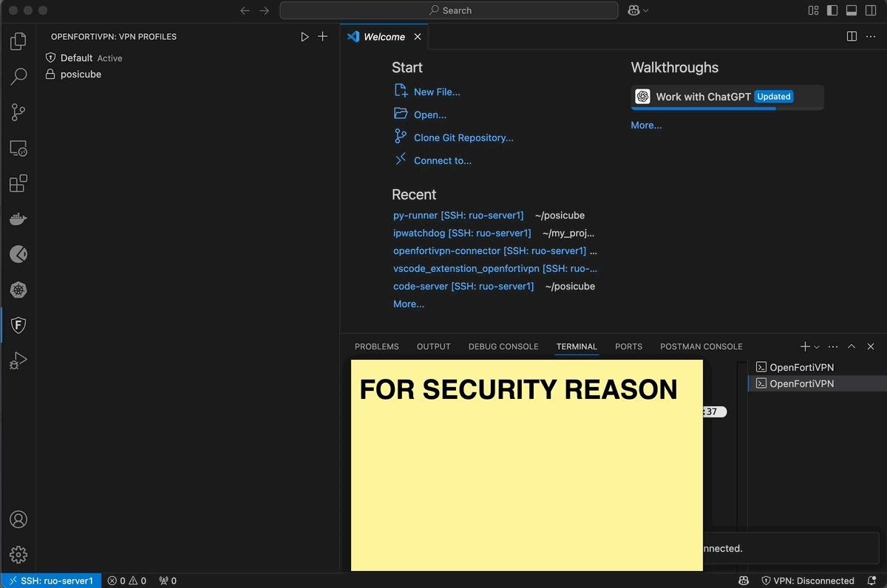Image resolution: width=887 pixels, height=588 pixels.
Task: Open the Run and Debug view
Action: pos(18,360)
